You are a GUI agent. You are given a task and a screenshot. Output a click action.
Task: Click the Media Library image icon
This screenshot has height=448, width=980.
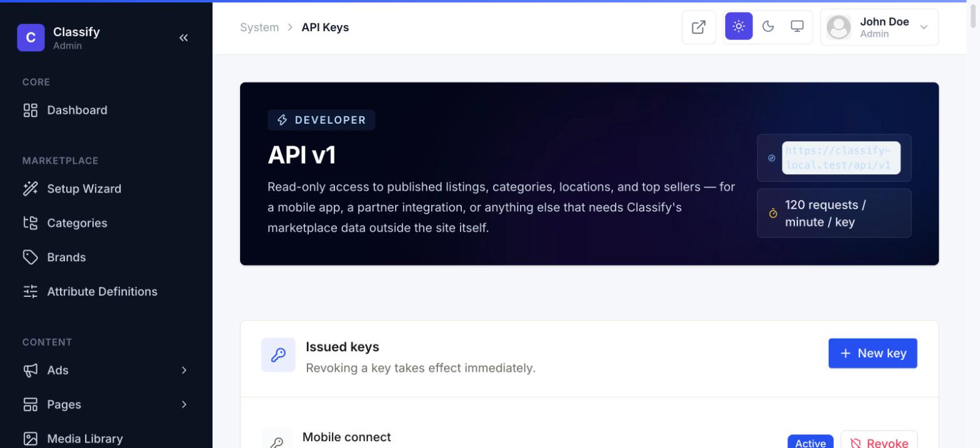30,439
